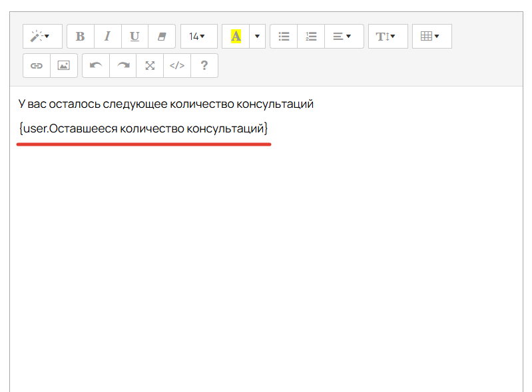Toggle bold formatting
Screen dimensions: 532x392
pyautogui.click(x=81, y=37)
